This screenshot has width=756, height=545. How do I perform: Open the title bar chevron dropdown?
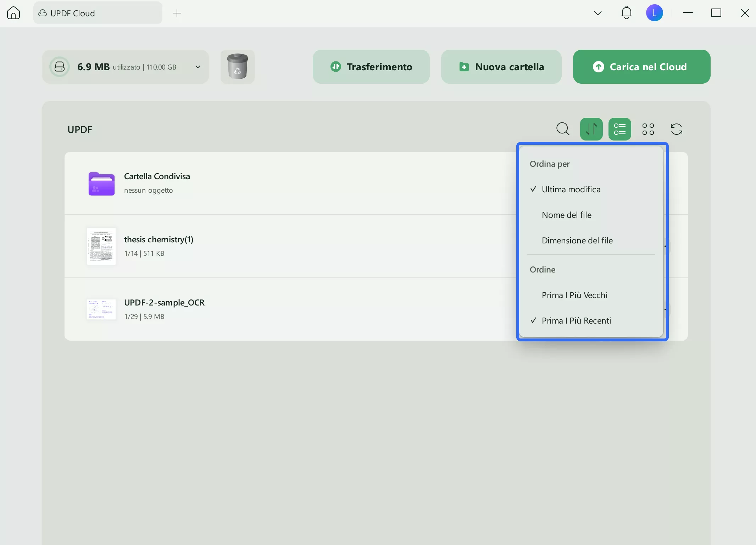597,13
